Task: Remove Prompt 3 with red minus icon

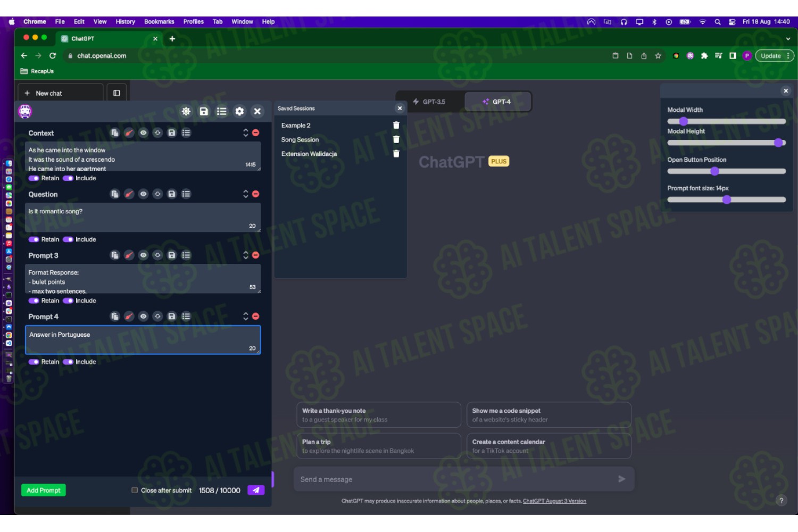Action: point(256,255)
